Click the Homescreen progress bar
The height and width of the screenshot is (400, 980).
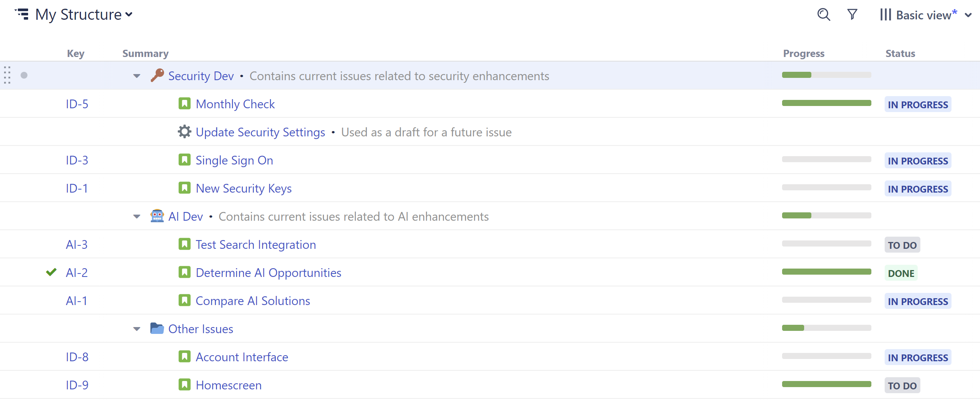coord(826,384)
